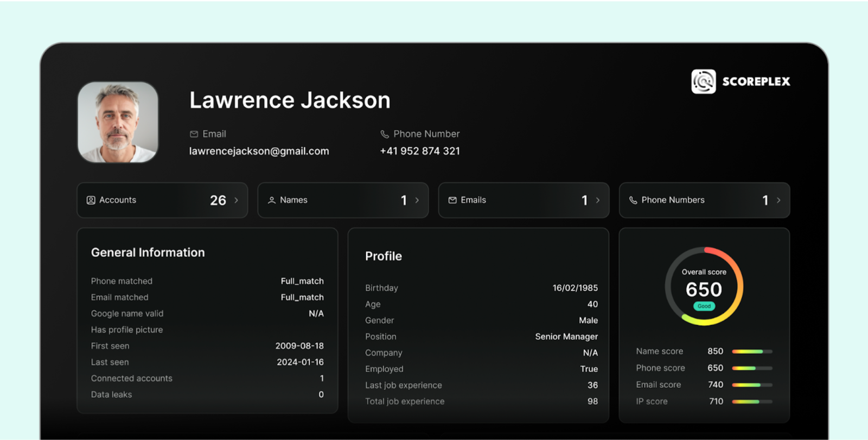868x440 pixels.
Task: Click the green Good badge under score
Action: (704, 307)
